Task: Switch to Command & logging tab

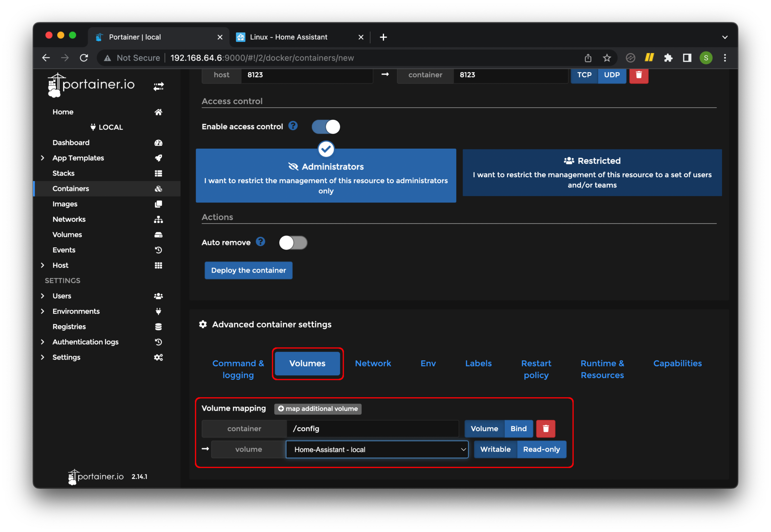Action: [238, 369]
